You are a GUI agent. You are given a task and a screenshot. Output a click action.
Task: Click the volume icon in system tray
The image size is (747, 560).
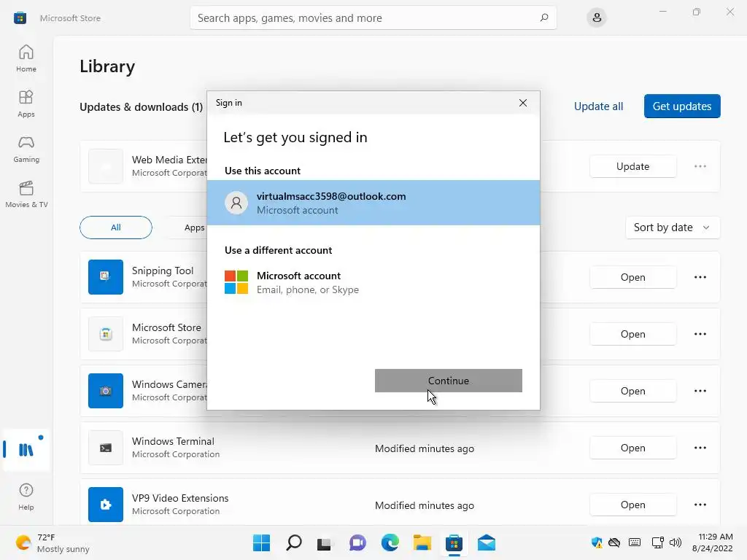click(x=676, y=542)
